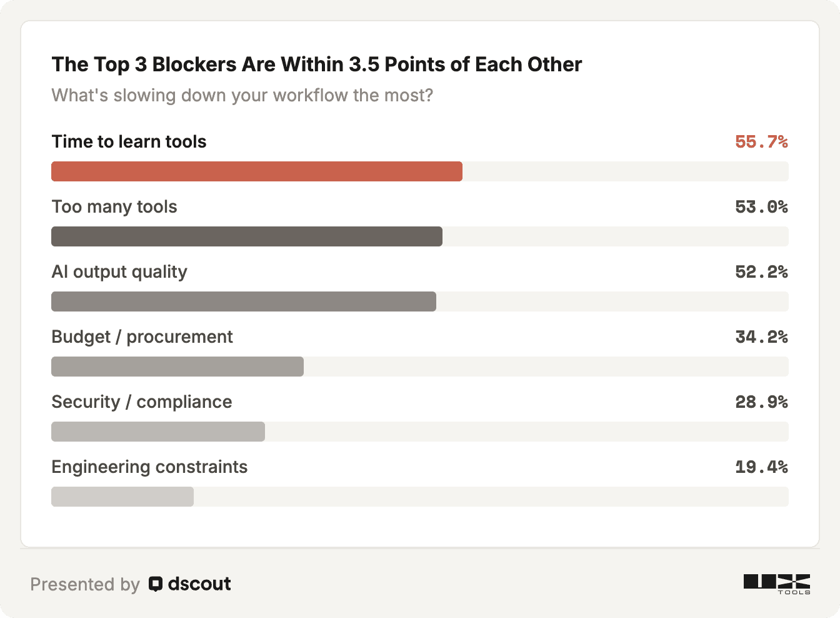This screenshot has width=840, height=618.
Task: Click the dscout logo icon
Action: [x=156, y=584]
